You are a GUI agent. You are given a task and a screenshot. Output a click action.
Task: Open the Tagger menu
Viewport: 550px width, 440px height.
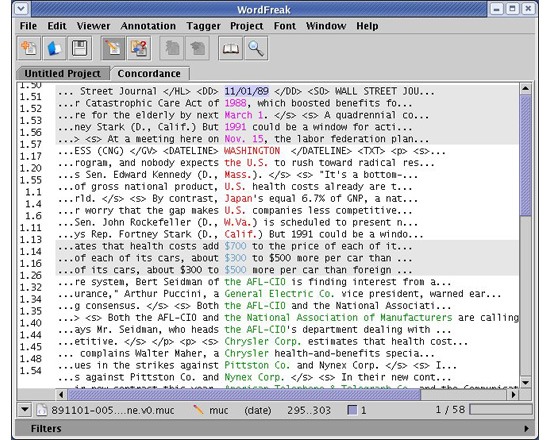[203, 26]
